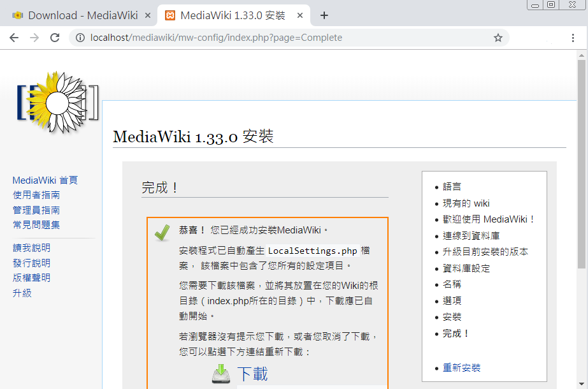Open the Chrome three-dot menu
Screen dimensions: 588x389
[573, 38]
